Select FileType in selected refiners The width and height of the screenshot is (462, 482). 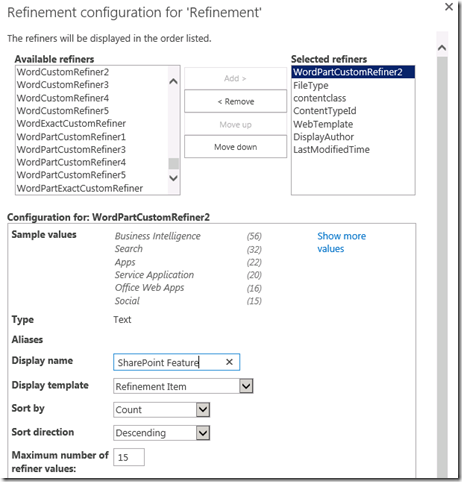click(311, 86)
